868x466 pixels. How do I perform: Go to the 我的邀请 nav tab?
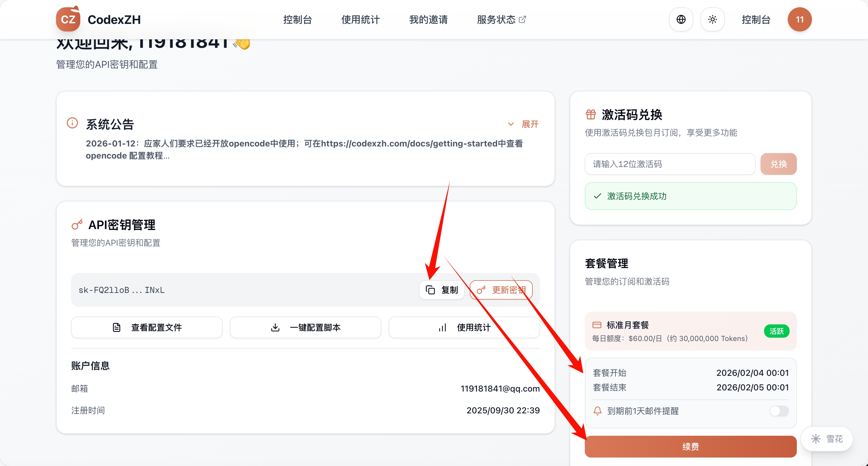[x=428, y=20]
